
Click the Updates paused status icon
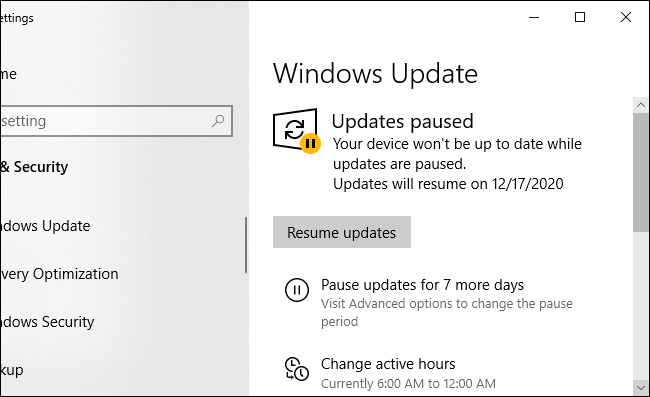pyautogui.click(x=296, y=130)
